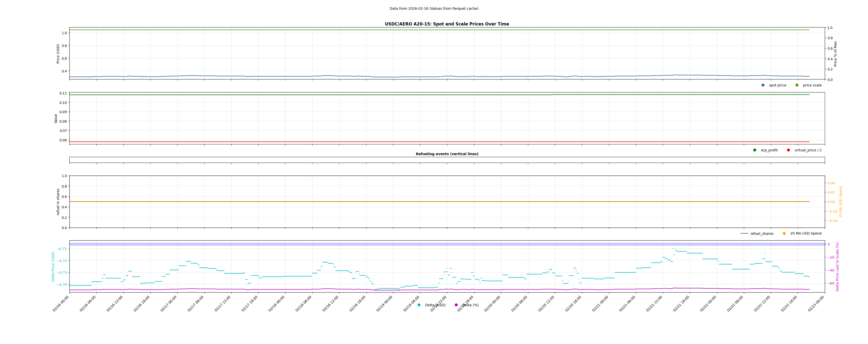
Task: Click the Refueling events subplot title
Action: coord(447,154)
